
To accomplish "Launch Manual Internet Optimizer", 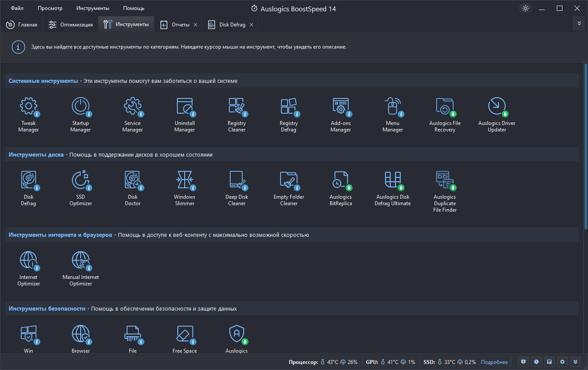I will (81, 268).
